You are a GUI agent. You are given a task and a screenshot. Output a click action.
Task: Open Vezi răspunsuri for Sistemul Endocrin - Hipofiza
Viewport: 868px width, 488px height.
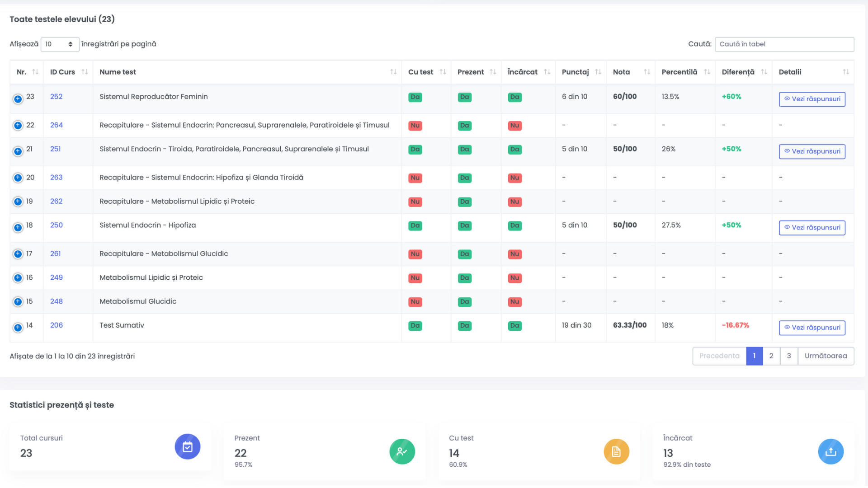pyautogui.click(x=812, y=227)
